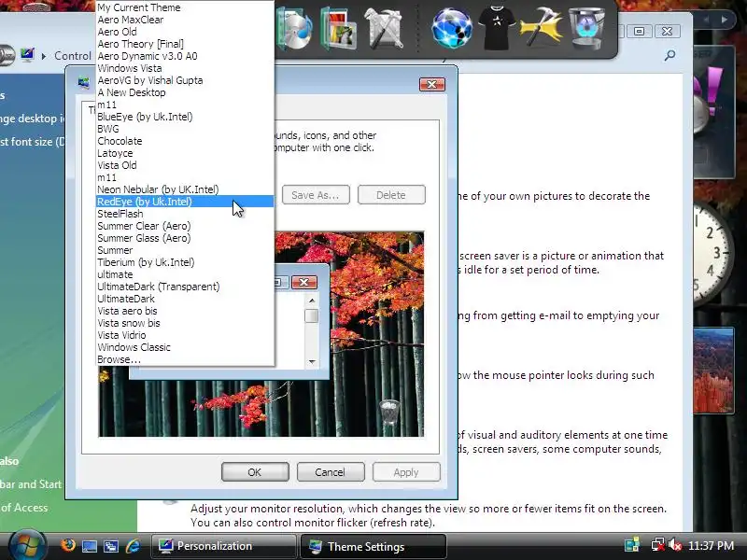Click the Delete theme button
This screenshot has width=747, height=560.
391,195
